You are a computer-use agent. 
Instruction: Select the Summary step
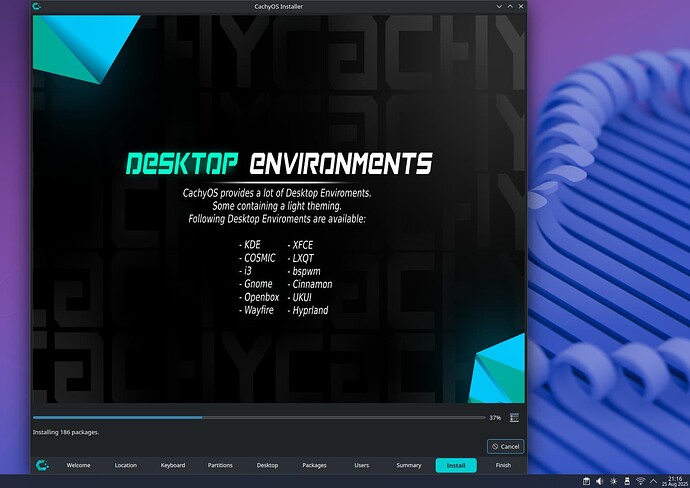(x=409, y=465)
